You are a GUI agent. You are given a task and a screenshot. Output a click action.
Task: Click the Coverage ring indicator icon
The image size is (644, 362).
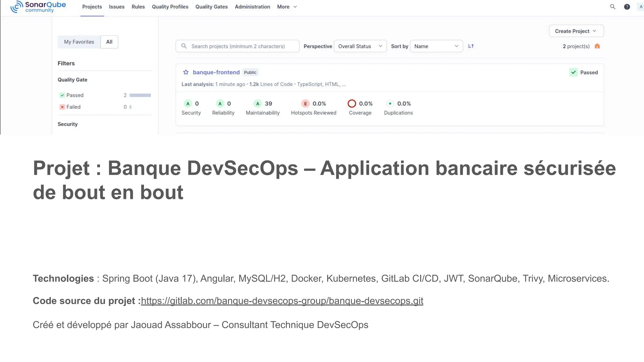pos(352,104)
